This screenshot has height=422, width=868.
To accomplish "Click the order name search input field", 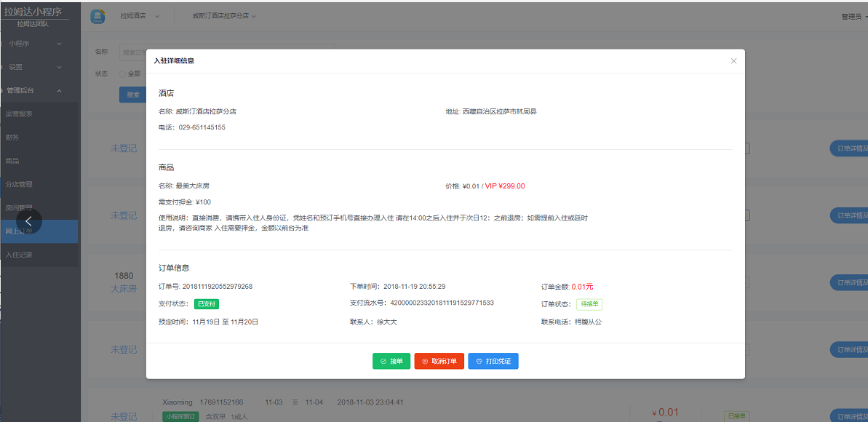I will click(x=227, y=52).
